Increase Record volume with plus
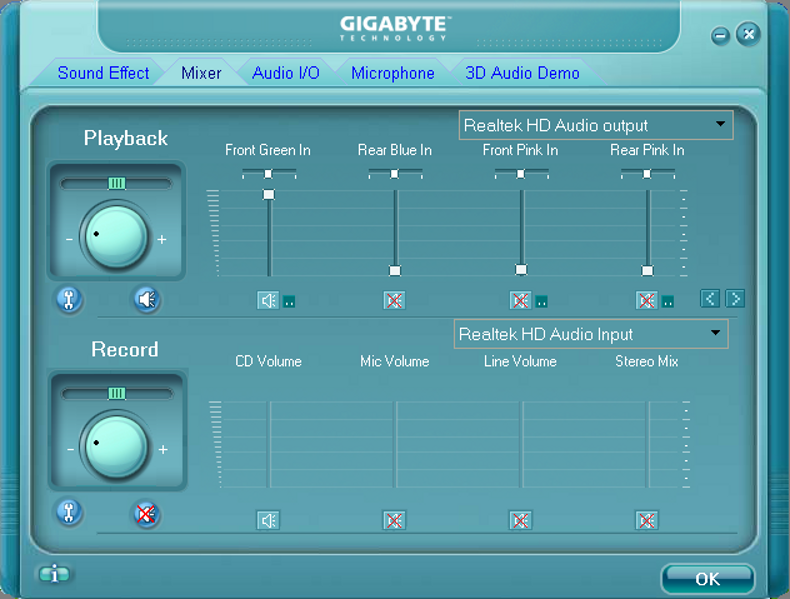The width and height of the screenshot is (790, 599). pos(163,449)
